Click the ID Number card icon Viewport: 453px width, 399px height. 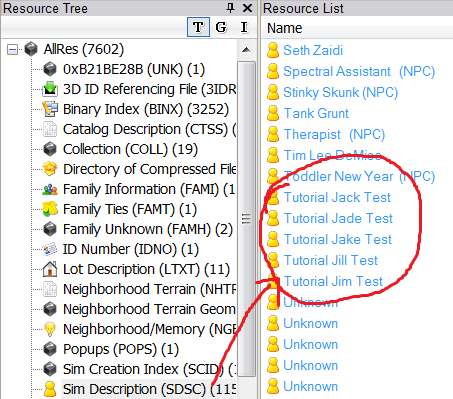click(50, 249)
